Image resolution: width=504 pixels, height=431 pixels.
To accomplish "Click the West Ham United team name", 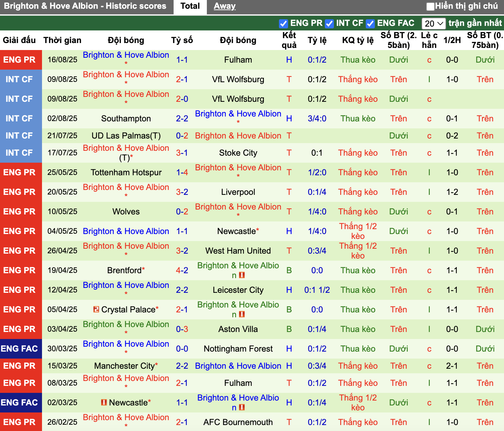I will point(238,251).
